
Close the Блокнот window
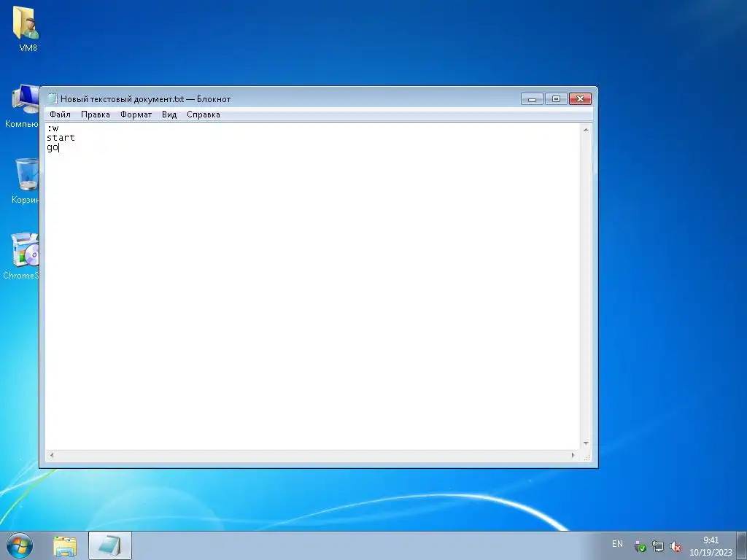[x=580, y=98]
